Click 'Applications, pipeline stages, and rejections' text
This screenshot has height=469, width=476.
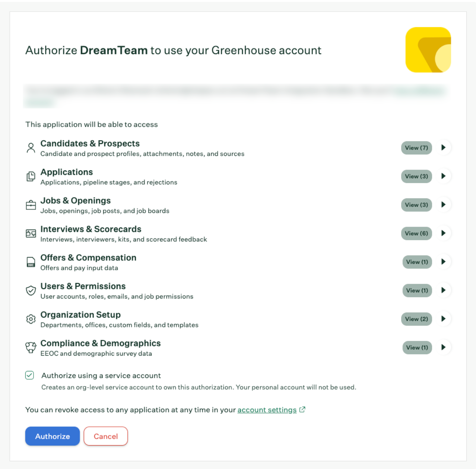coord(109,182)
